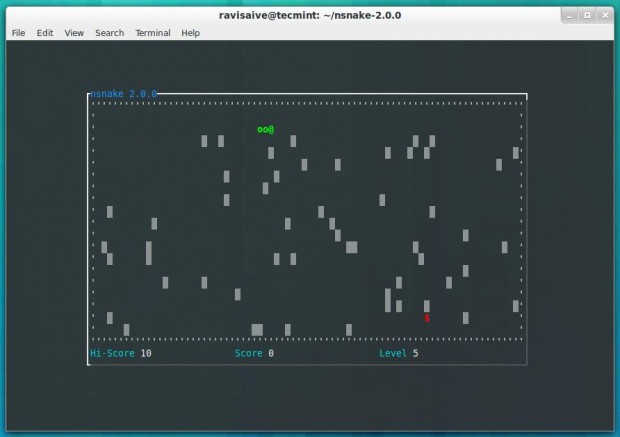The height and width of the screenshot is (437, 620).
Task: Click the Level value 5
Action: [x=416, y=353]
